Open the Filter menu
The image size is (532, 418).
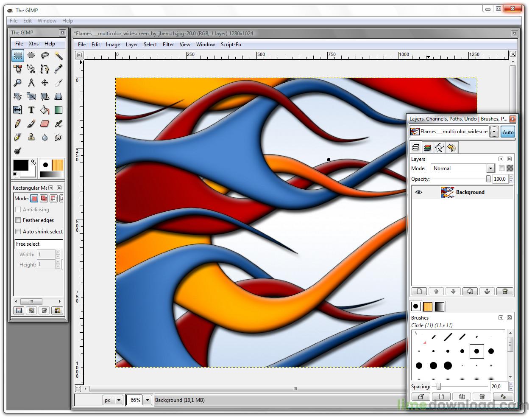tap(168, 45)
